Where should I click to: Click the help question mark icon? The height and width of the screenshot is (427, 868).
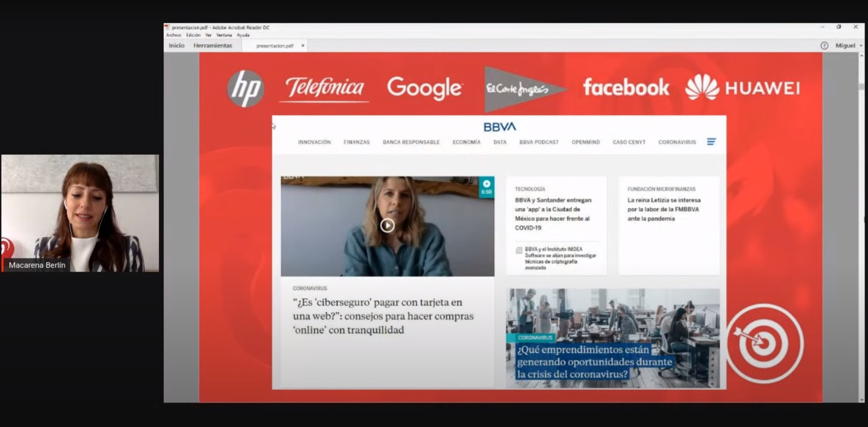point(824,46)
